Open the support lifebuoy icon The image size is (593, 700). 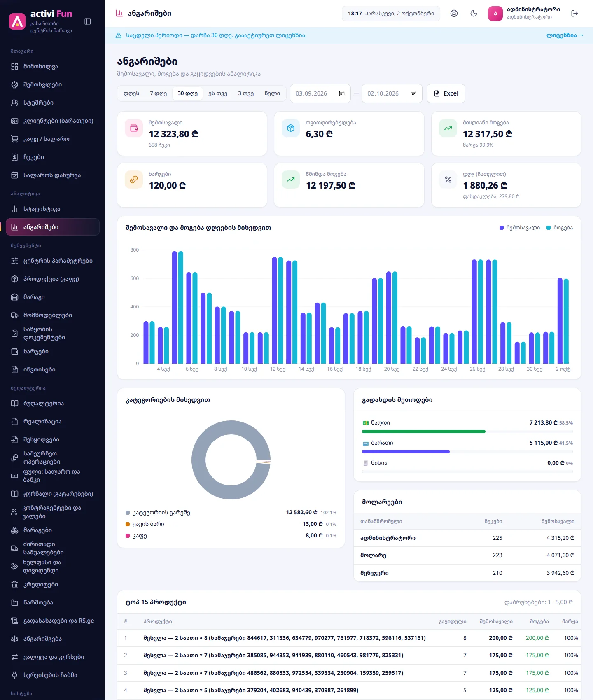pos(454,13)
